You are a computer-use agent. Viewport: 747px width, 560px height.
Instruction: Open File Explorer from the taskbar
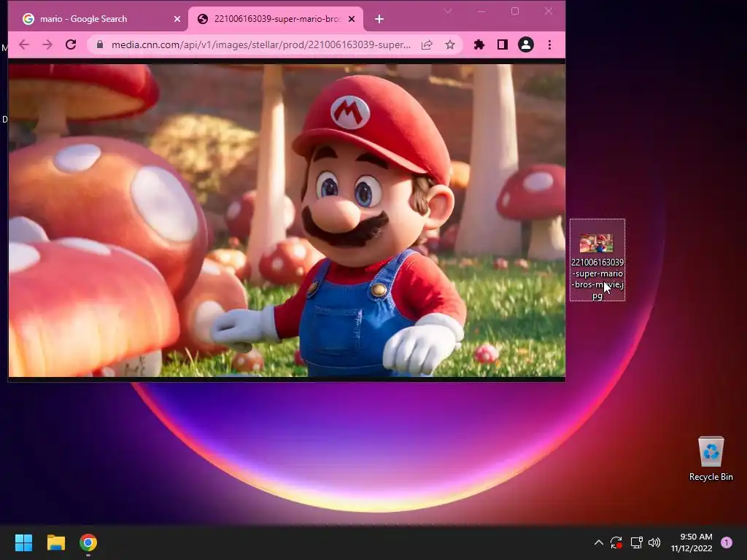[x=55, y=542]
